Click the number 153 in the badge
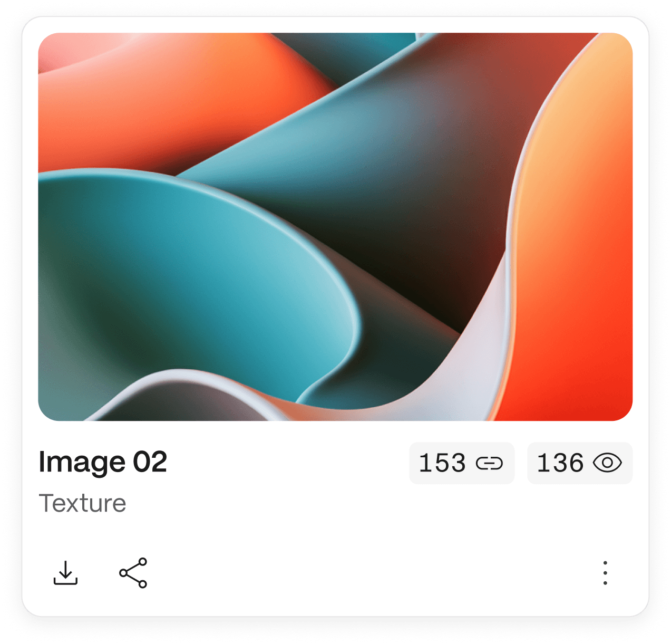671x644 pixels. [x=442, y=463]
